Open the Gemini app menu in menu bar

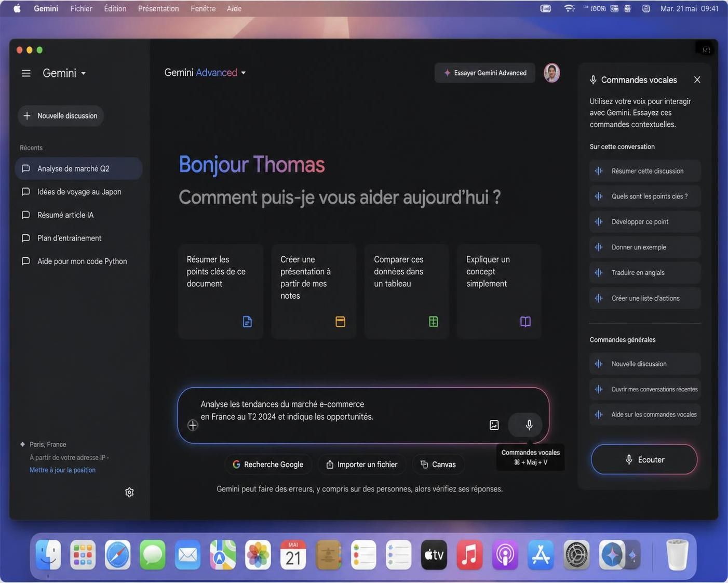(46, 8)
